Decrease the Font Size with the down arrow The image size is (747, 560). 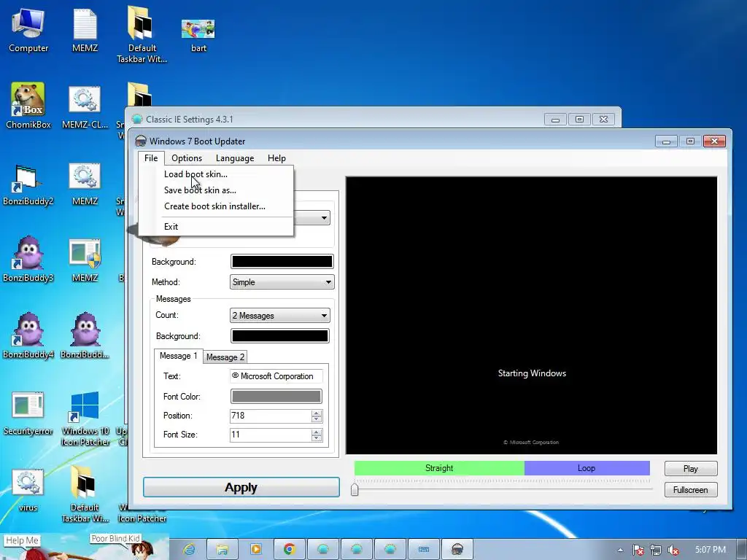click(317, 438)
